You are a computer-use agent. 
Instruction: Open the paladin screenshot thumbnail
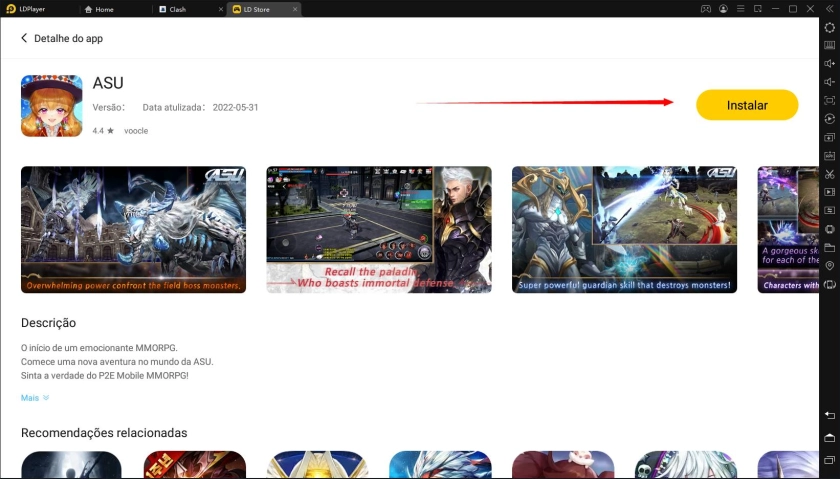coord(379,229)
